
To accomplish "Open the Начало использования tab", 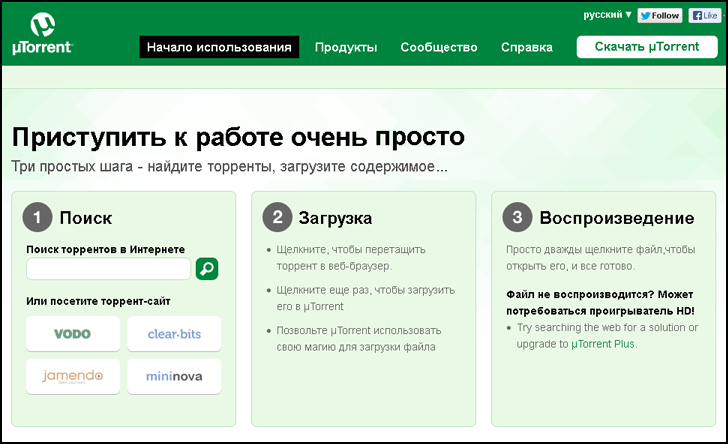I will (x=219, y=47).
